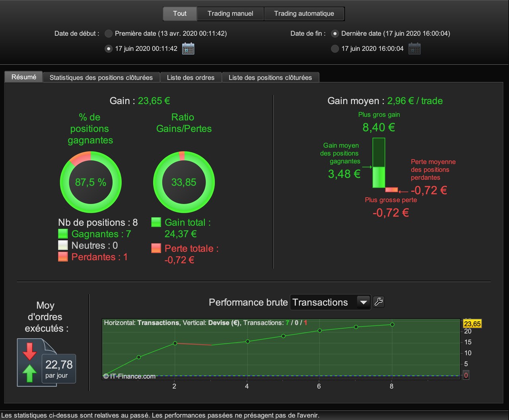Open chart settings wrench icon
Viewport: 509px width, 420px height.
pyautogui.click(x=379, y=302)
